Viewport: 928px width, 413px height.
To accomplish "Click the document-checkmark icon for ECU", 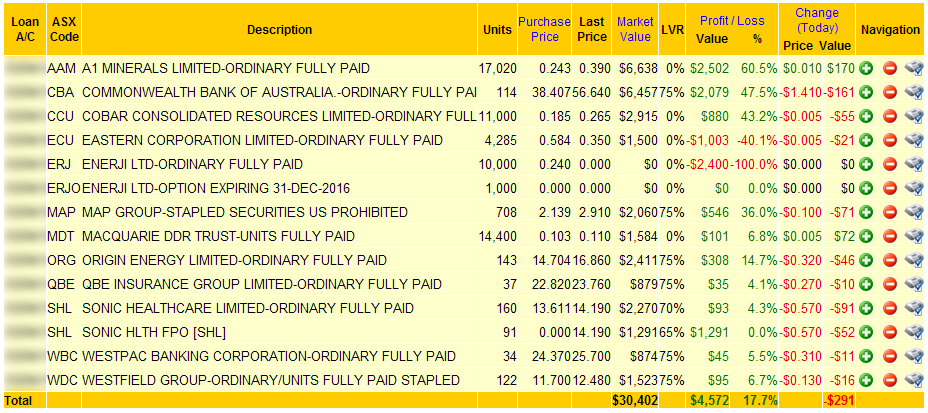I will tap(914, 140).
